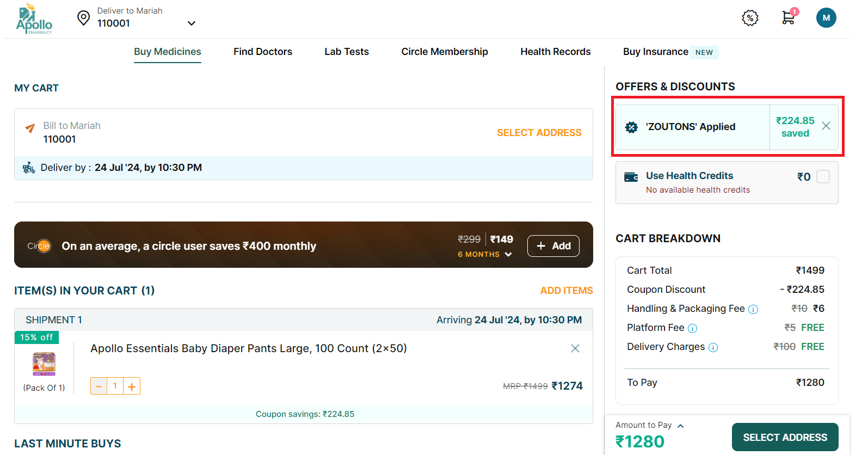Decrease item quantity with minus button

[x=99, y=386]
